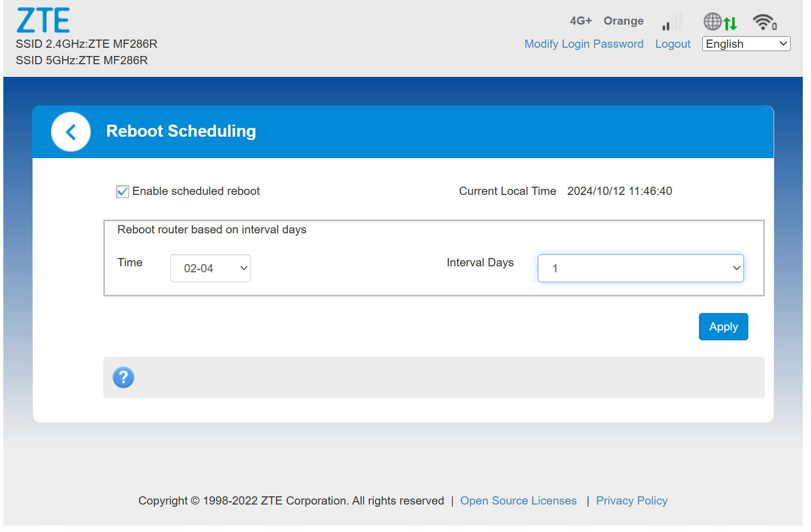Image resolution: width=811 pixels, height=532 pixels.
Task: Click the Logout link
Action: tap(673, 44)
